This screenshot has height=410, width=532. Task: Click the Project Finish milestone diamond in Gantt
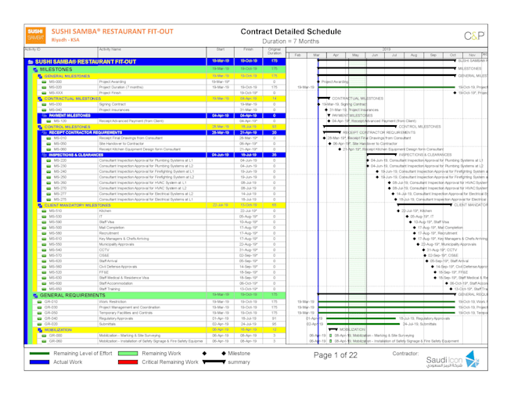point(455,92)
